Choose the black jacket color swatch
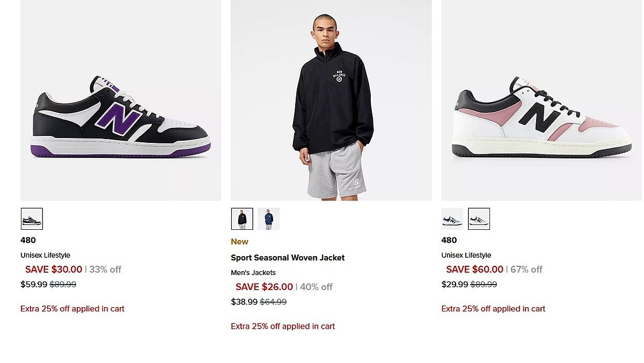 [x=242, y=219]
